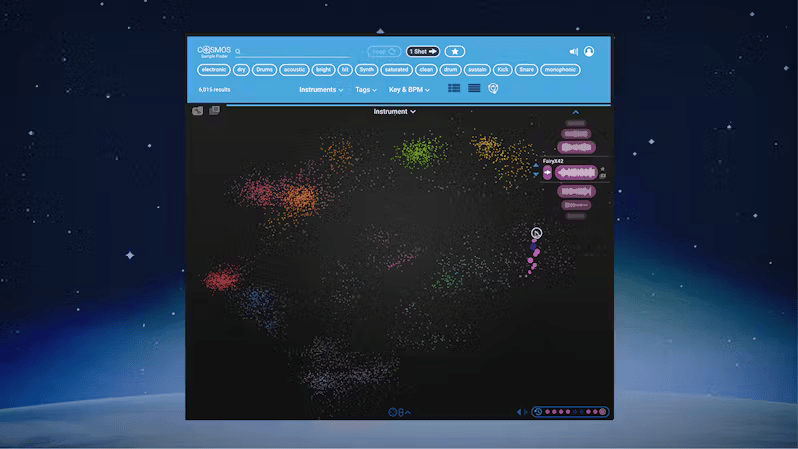
Task: Toggle the saturated tag pill
Action: point(396,70)
